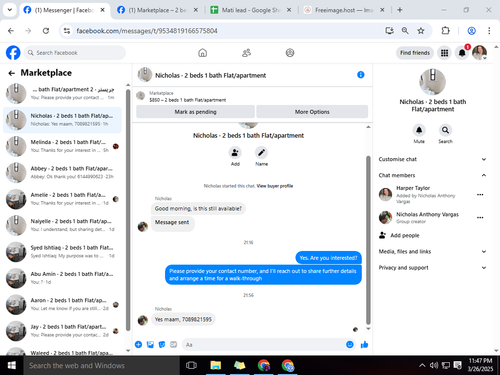Add people to the chat icon
Image resolution: width=500 pixels, height=375 pixels.
(x=235, y=153)
